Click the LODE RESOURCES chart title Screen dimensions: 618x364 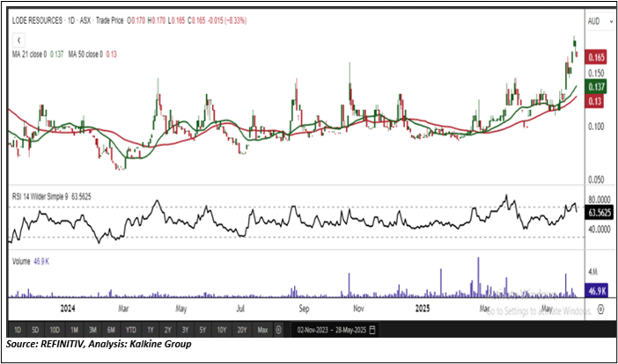[x=37, y=20]
